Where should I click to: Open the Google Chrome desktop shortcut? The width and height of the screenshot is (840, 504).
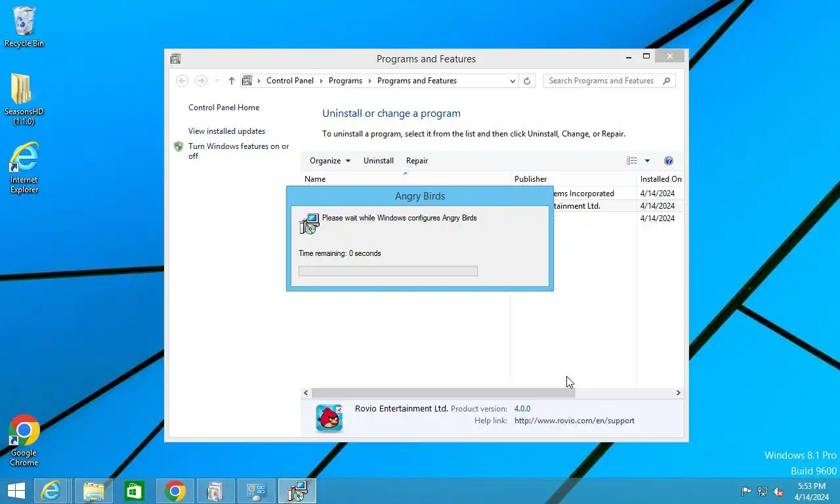click(24, 440)
